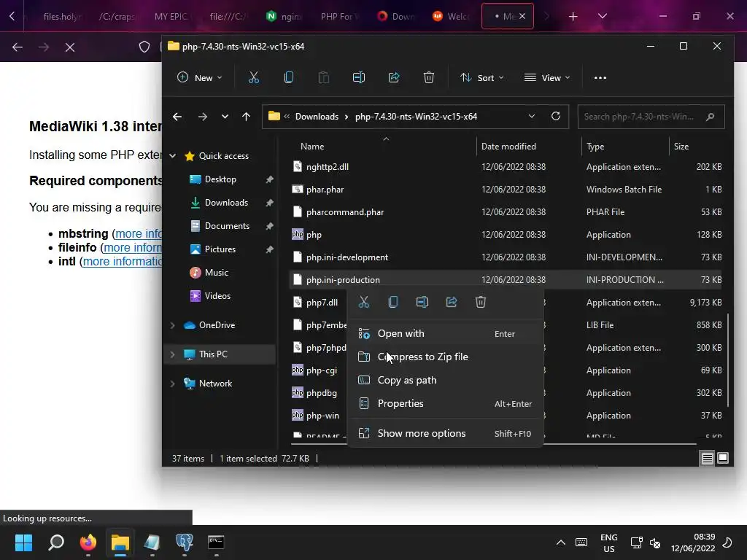Go up one folder level in Explorer
The image size is (747, 560).
246,117
